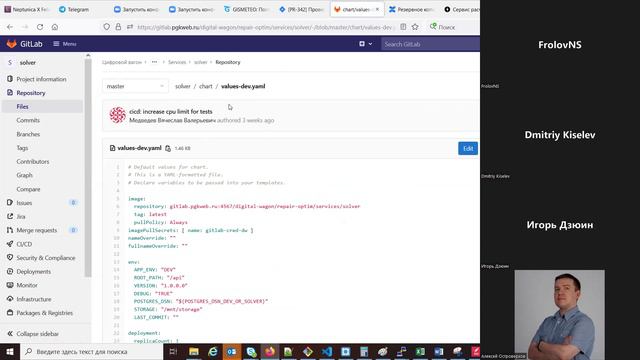Focus the Search GitLab field
The height and width of the screenshot is (360, 640).
pyautogui.click(x=430, y=44)
